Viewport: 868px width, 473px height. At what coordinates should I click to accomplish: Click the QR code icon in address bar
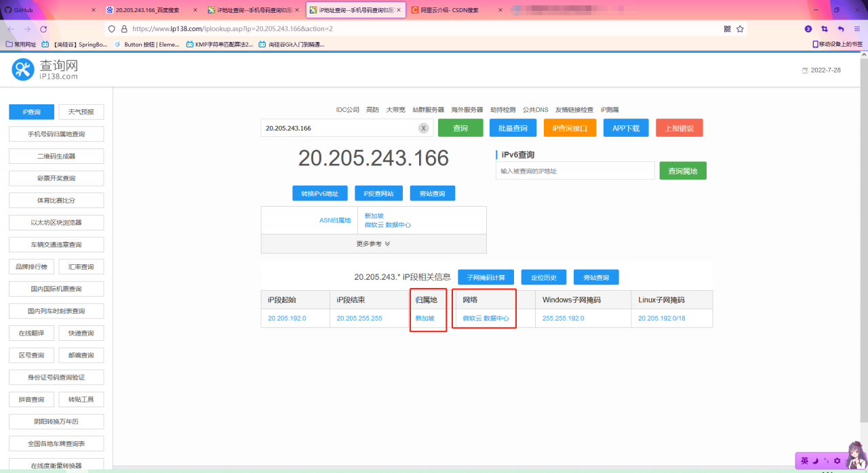coord(728,29)
